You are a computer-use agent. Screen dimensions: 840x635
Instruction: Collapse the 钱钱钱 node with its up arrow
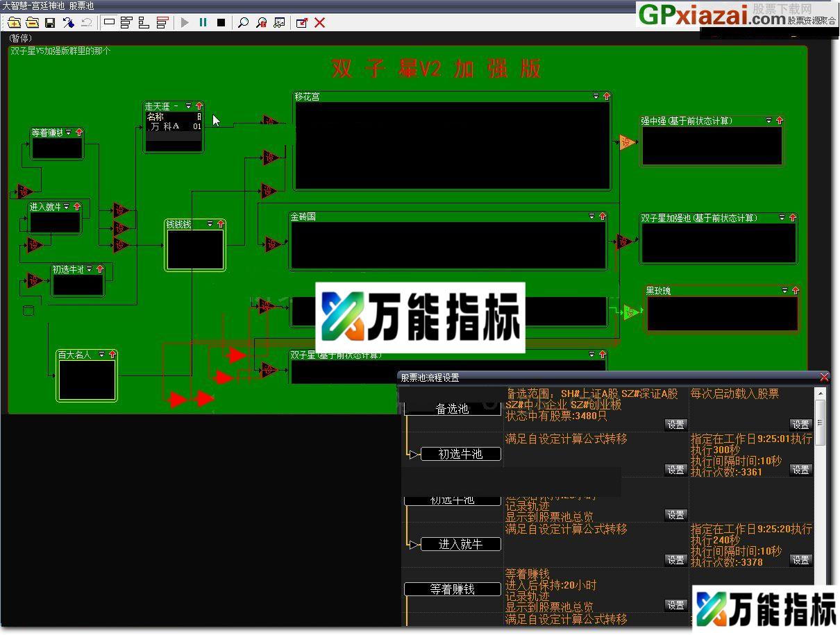(x=220, y=224)
